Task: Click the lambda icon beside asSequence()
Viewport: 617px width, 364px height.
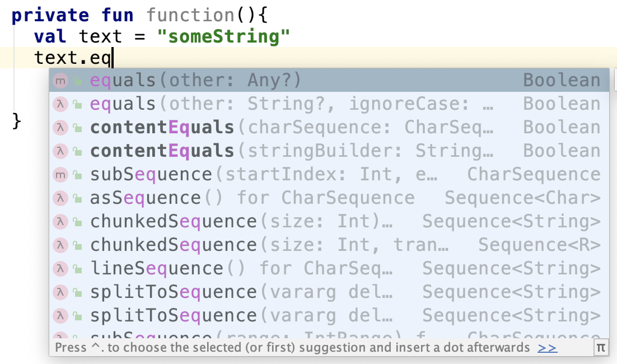Action: click(60, 198)
